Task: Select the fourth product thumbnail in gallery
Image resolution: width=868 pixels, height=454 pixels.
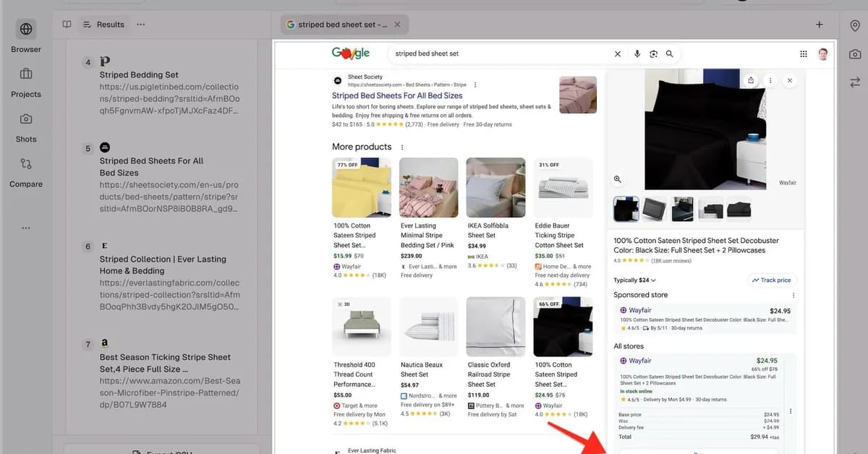Action: point(711,209)
